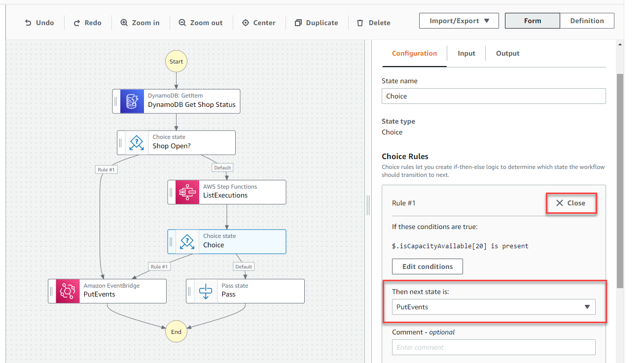Click the Choice Rules heading
644x363 pixels.
(405, 157)
